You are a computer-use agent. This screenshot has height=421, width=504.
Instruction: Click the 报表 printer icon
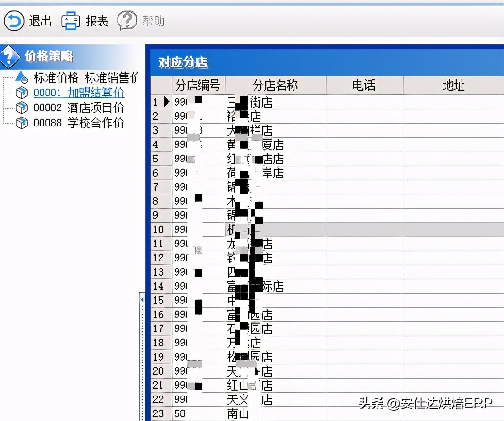point(71,21)
